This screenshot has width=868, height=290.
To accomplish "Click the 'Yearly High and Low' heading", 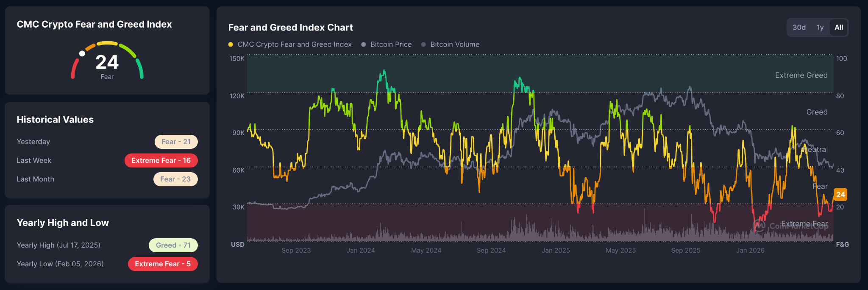I will [x=63, y=223].
